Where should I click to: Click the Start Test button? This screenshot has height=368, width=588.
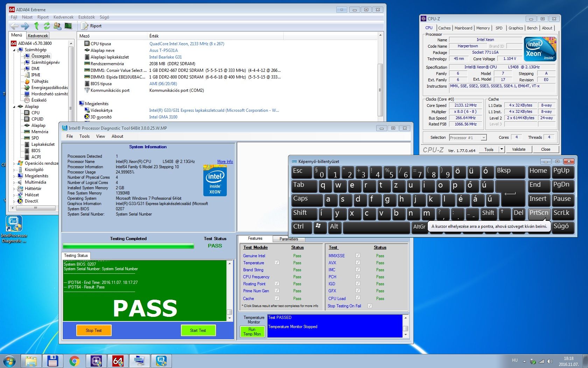[198, 330]
